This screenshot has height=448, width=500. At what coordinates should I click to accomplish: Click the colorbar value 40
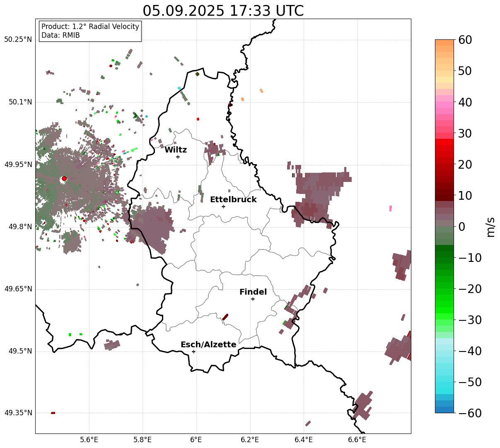[464, 102]
